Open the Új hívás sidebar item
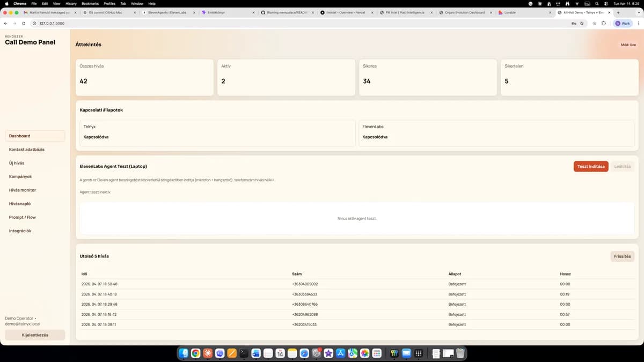This screenshot has width=644, height=362. 35,163
